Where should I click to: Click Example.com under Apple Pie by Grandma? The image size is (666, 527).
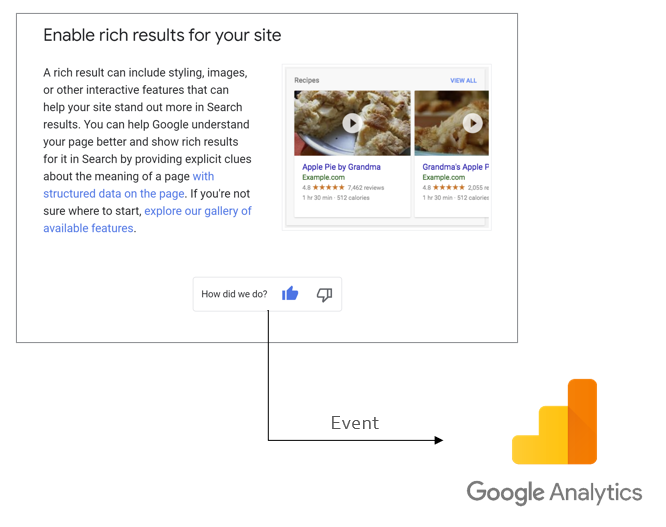pyautogui.click(x=322, y=177)
